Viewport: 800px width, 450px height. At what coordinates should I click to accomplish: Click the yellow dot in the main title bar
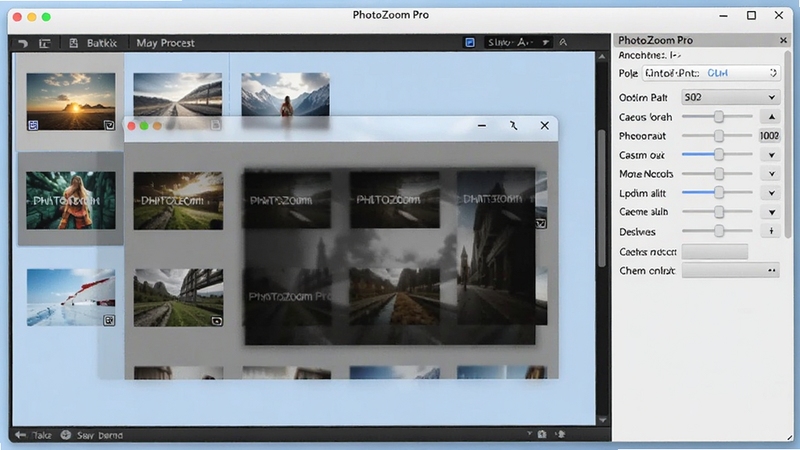pos(32,17)
